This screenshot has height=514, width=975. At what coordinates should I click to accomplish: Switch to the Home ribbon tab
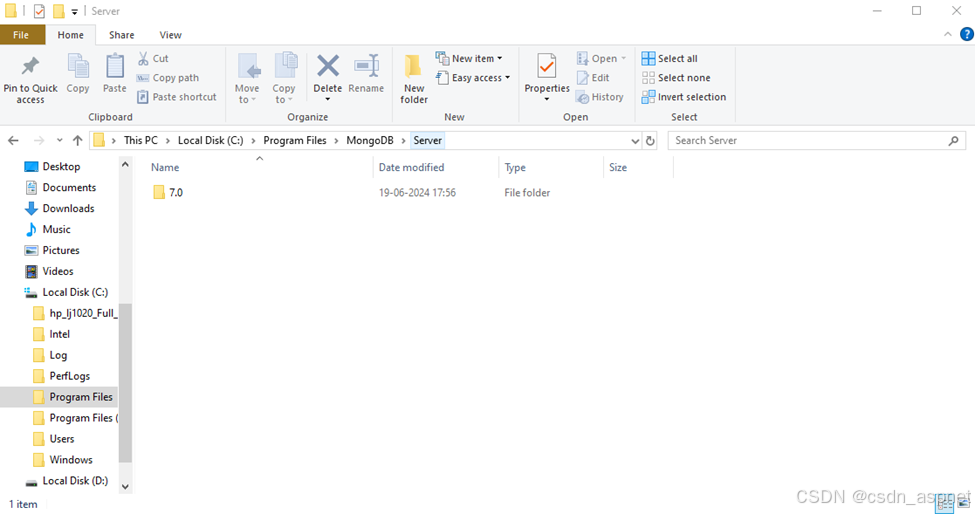[x=70, y=35]
